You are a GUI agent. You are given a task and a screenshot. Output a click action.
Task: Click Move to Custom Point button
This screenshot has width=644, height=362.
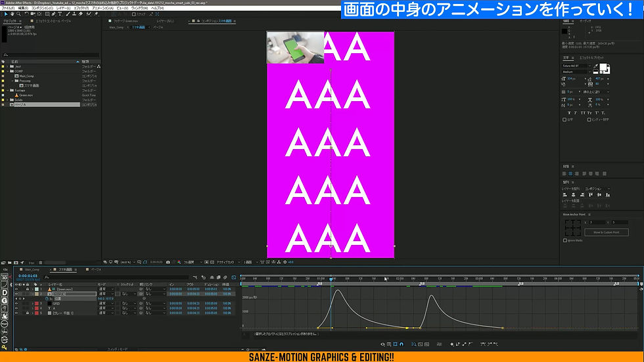pos(606,233)
